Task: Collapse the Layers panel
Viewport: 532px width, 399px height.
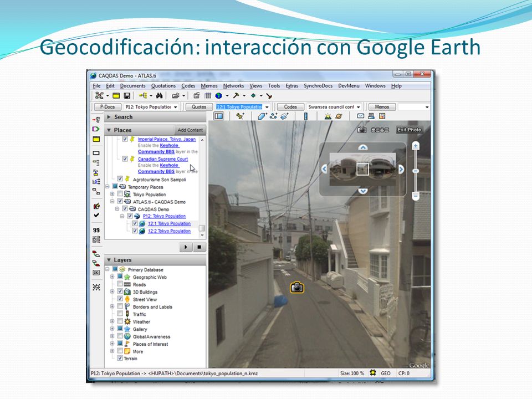Action: (109, 260)
